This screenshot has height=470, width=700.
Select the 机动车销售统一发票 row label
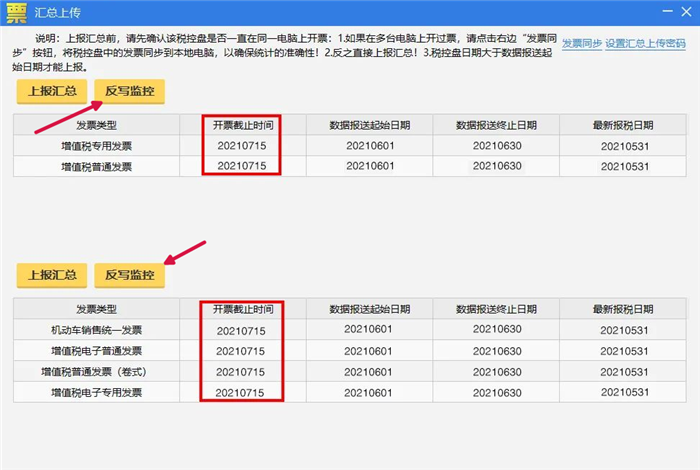[x=96, y=330]
